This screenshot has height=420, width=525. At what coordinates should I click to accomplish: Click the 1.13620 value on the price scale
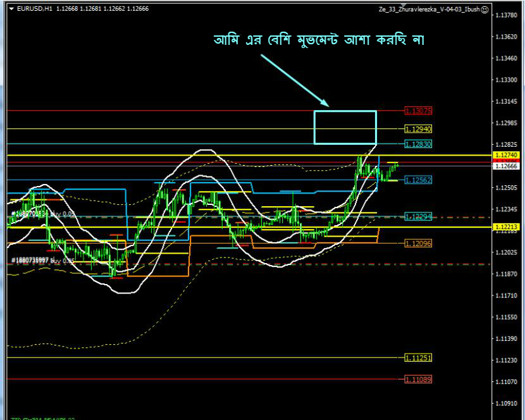coord(506,37)
